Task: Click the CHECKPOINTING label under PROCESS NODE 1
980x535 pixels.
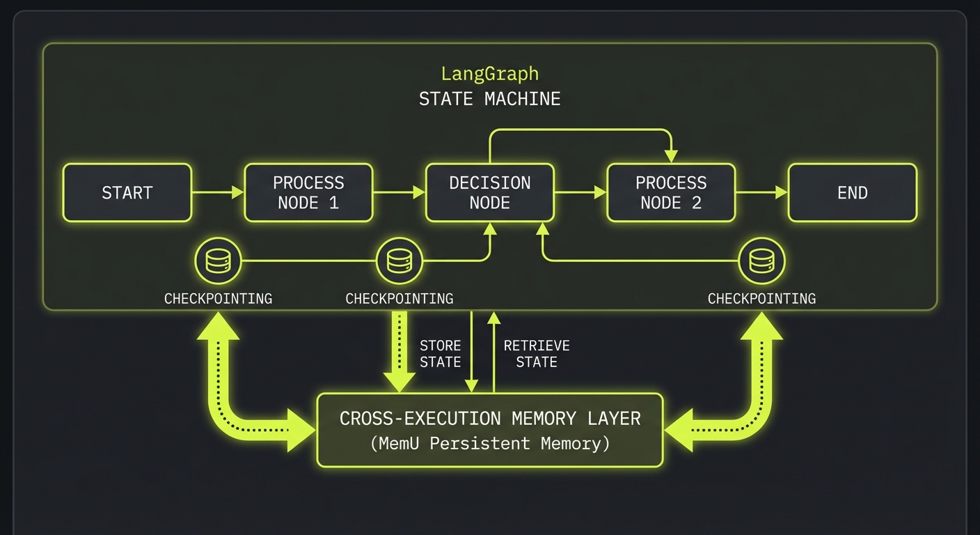Action: point(400,299)
